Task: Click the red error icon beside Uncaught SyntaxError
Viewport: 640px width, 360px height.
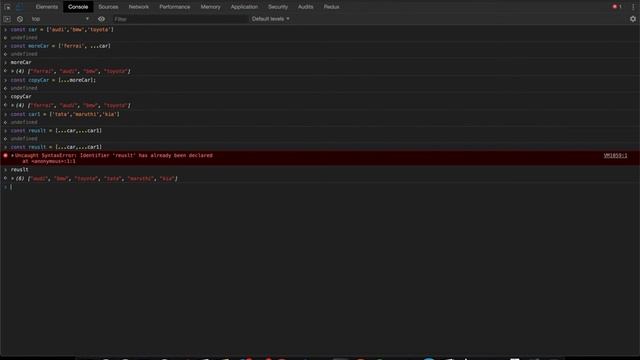Action: (5, 156)
